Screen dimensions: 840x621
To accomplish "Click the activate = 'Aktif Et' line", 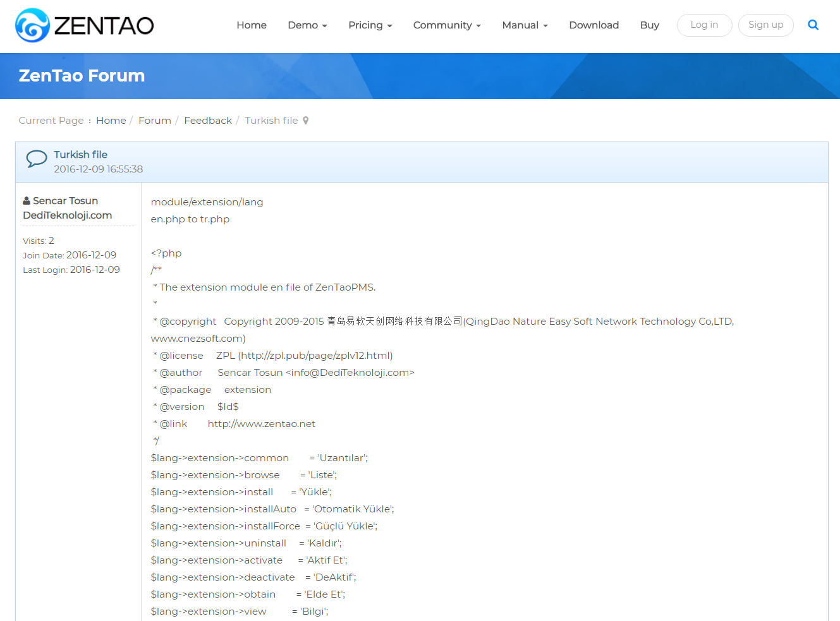I will point(249,560).
